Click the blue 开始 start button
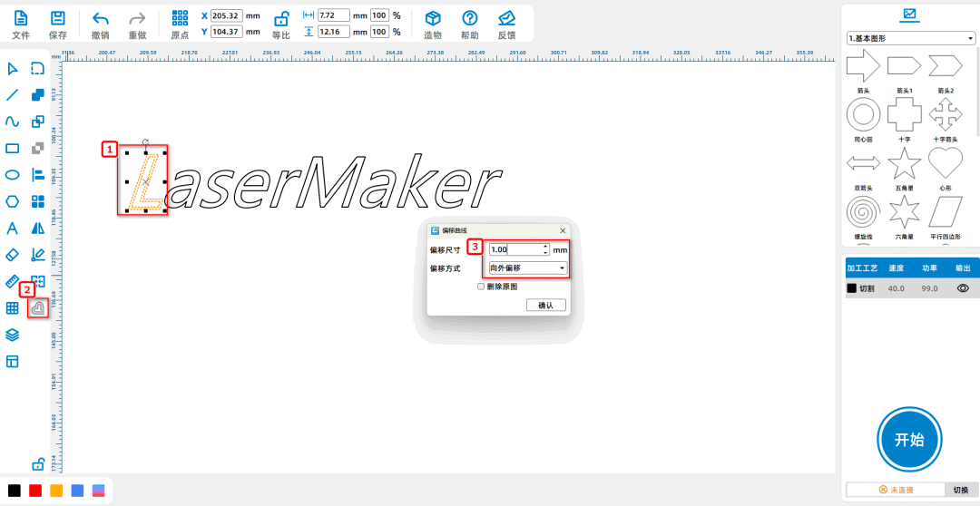This screenshot has height=506, width=980. [x=909, y=440]
